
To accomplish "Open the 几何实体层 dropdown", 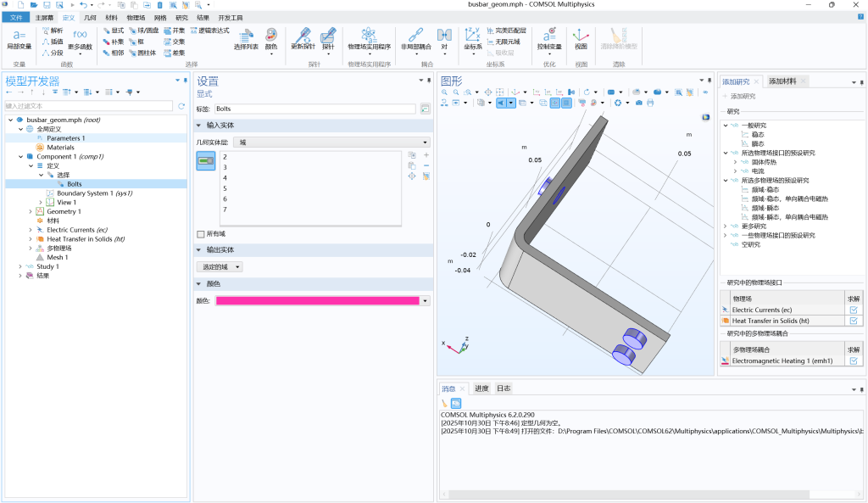I will point(331,143).
